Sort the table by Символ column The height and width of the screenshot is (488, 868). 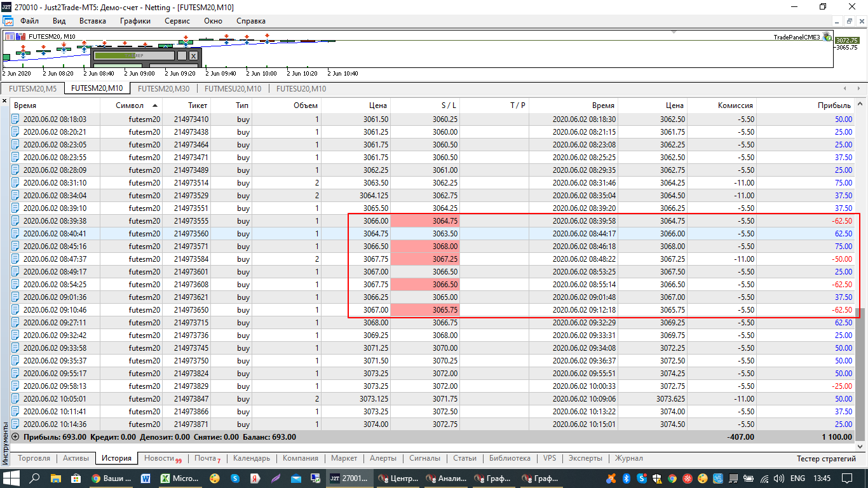(x=130, y=105)
